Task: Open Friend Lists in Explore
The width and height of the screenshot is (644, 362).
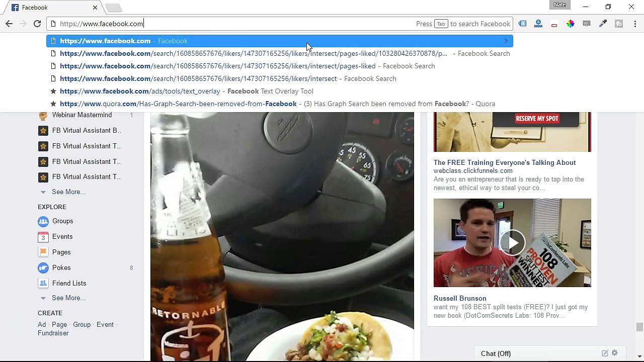Action: [69, 283]
